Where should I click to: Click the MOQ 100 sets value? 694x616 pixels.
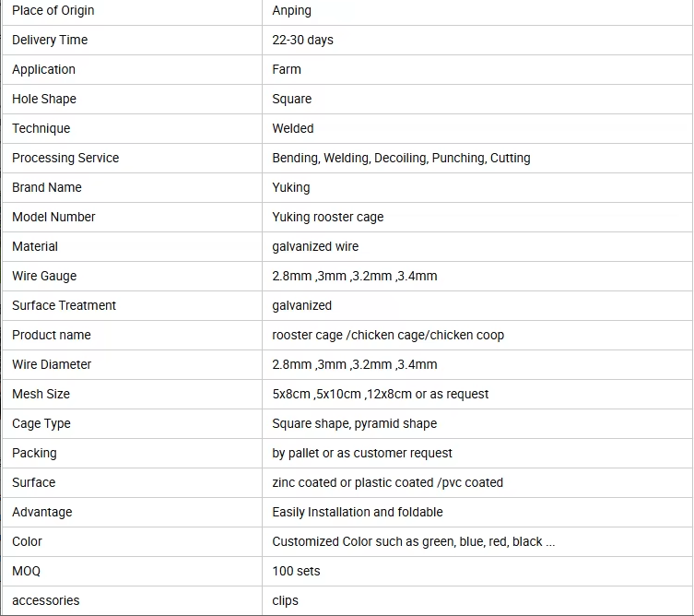[296, 571]
